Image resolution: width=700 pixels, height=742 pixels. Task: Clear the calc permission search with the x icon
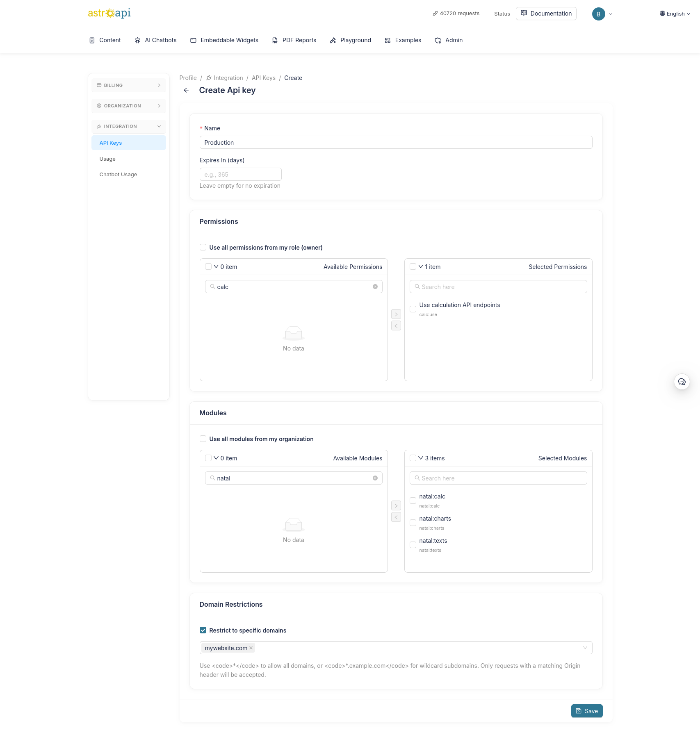point(375,287)
